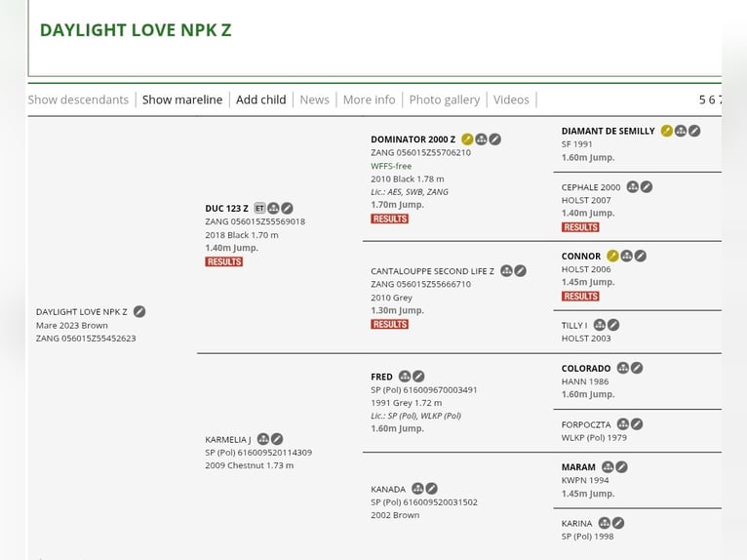Click the ET badge beside DUC 123 Z
The width and height of the screenshot is (747, 560).
[x=259, y=208]
